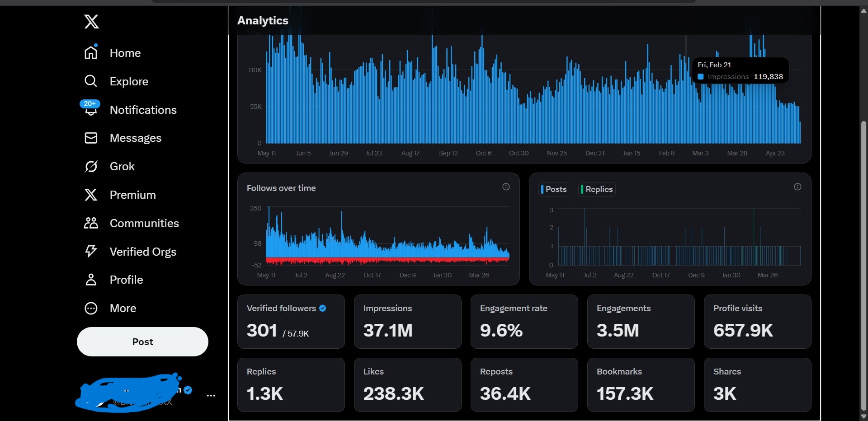Toggle the Replies series in chart
The height and width of the screenshot is (421, 868).
coord(597,189)
